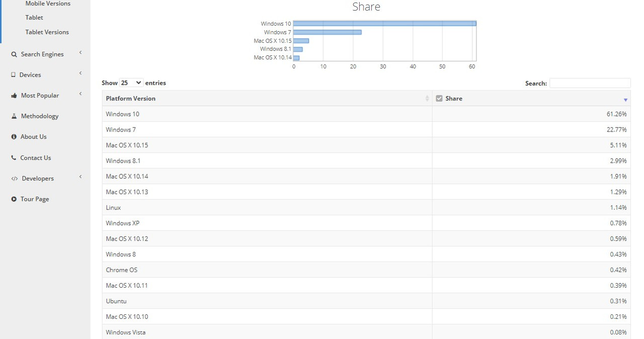Go to the Tour Page link
Viewport: 644px width, 339px height.
click(35, 199)
